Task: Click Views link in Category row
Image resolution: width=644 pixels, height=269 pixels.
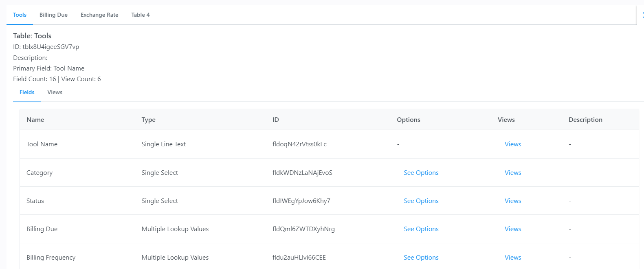Action: click(512, 173)
